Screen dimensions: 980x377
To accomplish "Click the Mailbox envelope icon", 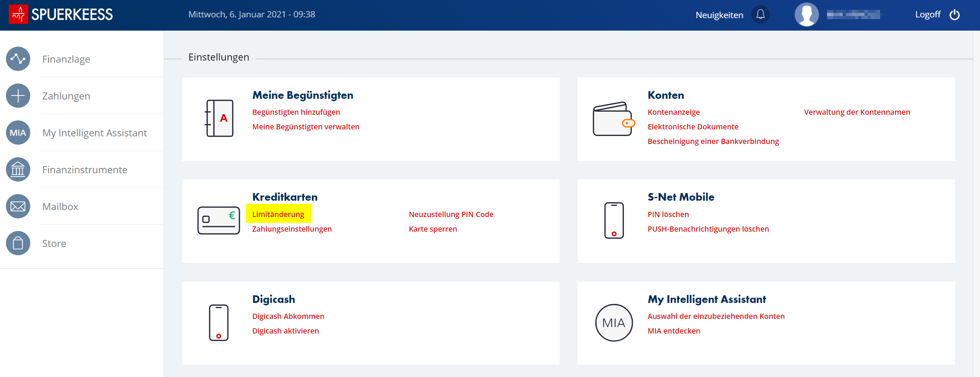I will [18, 207].
